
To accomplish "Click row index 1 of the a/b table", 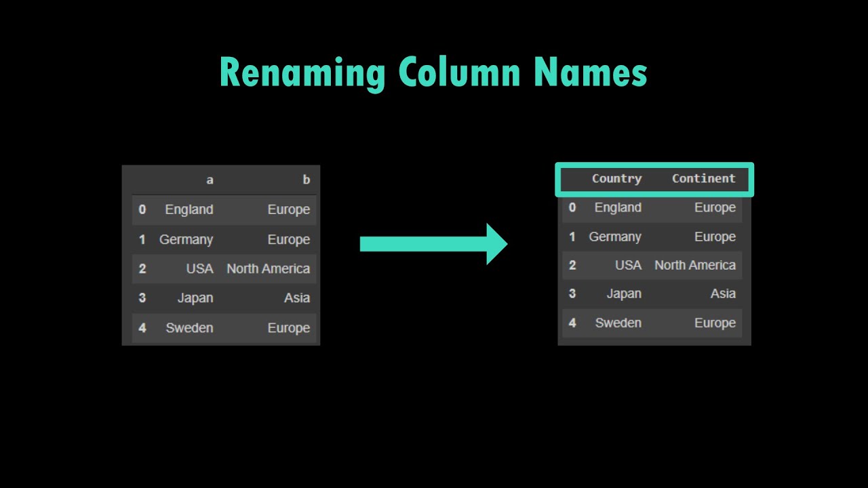I will tap(142, 239).
